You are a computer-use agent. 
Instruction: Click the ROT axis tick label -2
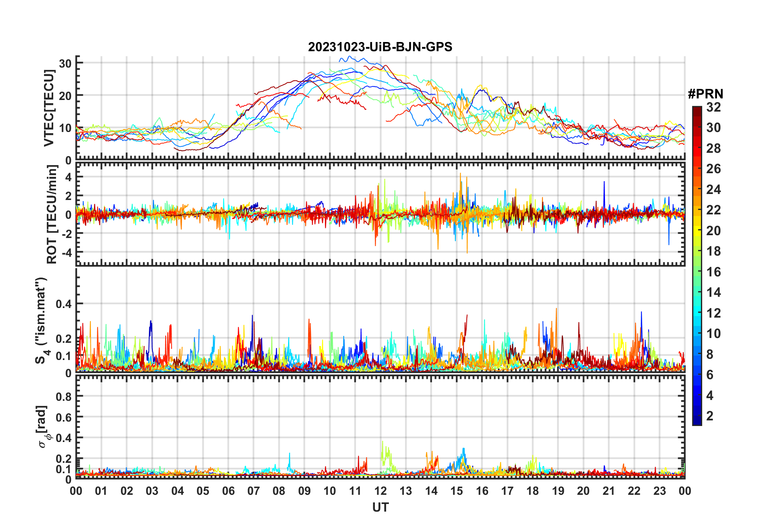pos(67,234)
